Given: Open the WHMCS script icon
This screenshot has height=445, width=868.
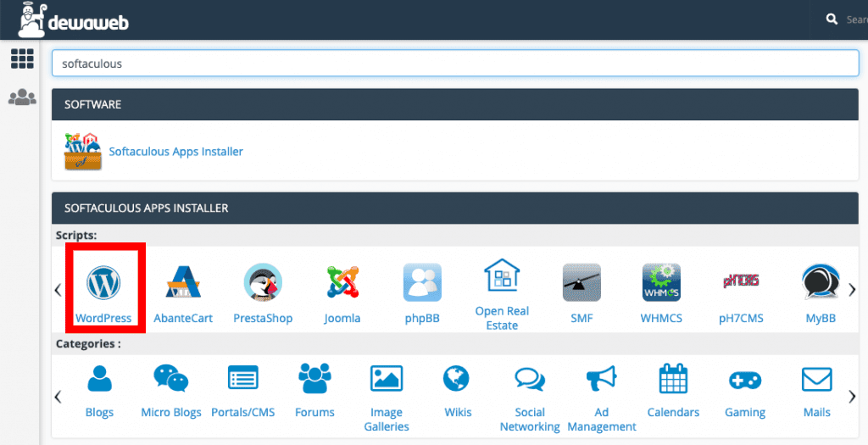Looking at the screenshot, I should [x=661, y=282].
